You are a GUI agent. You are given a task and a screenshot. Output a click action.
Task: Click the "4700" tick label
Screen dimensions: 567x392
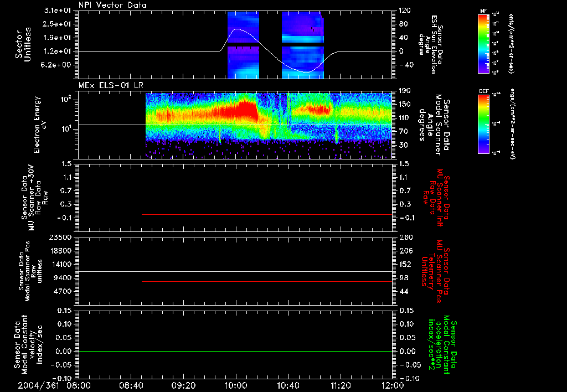(62, 291)
